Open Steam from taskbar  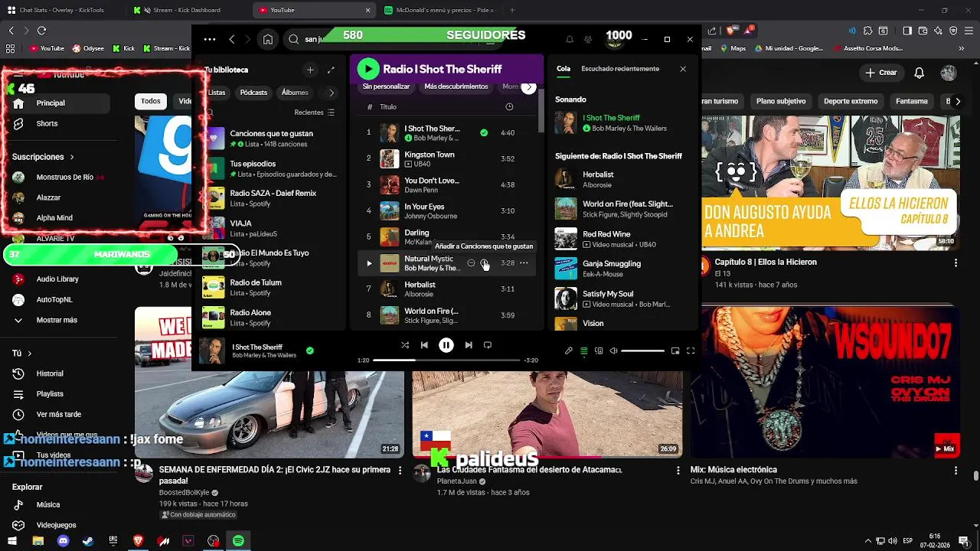pyautogui.click(x=88, y=541)
